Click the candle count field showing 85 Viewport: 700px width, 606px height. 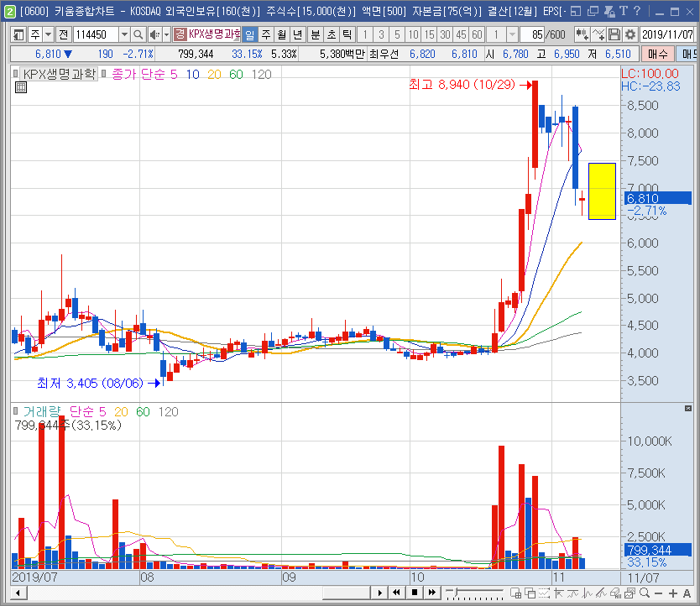pyautogui.click(x=532, y=34)
